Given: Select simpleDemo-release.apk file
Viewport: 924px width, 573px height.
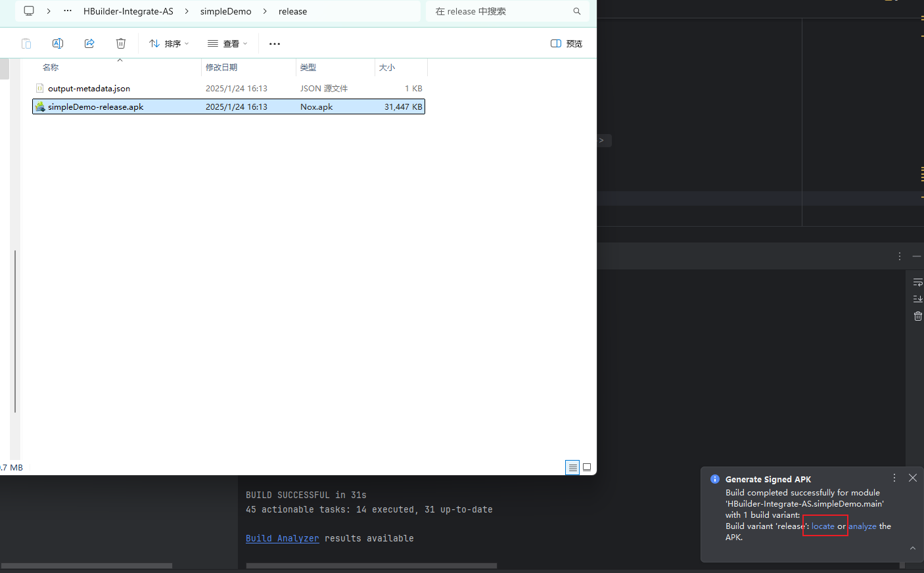Looking at the screenshot, I should coord(229,106).
